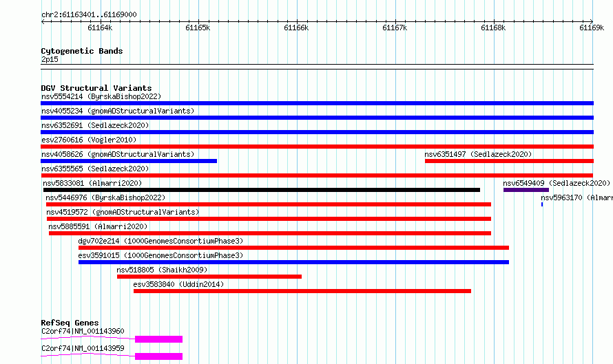Select the blue bar of nsv6352691
Screen dimensions: 613x364
point(317,132)
